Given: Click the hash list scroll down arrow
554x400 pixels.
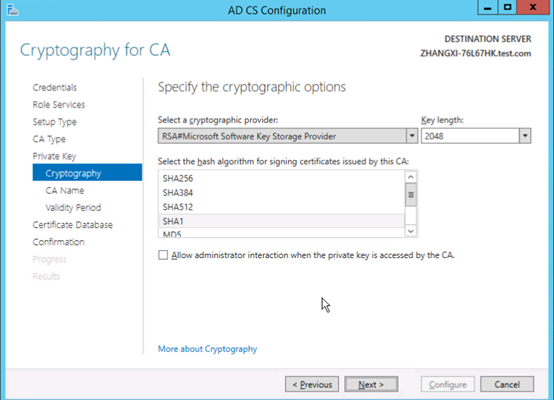Looking at the screenshot, I should [x=411, y=231].
